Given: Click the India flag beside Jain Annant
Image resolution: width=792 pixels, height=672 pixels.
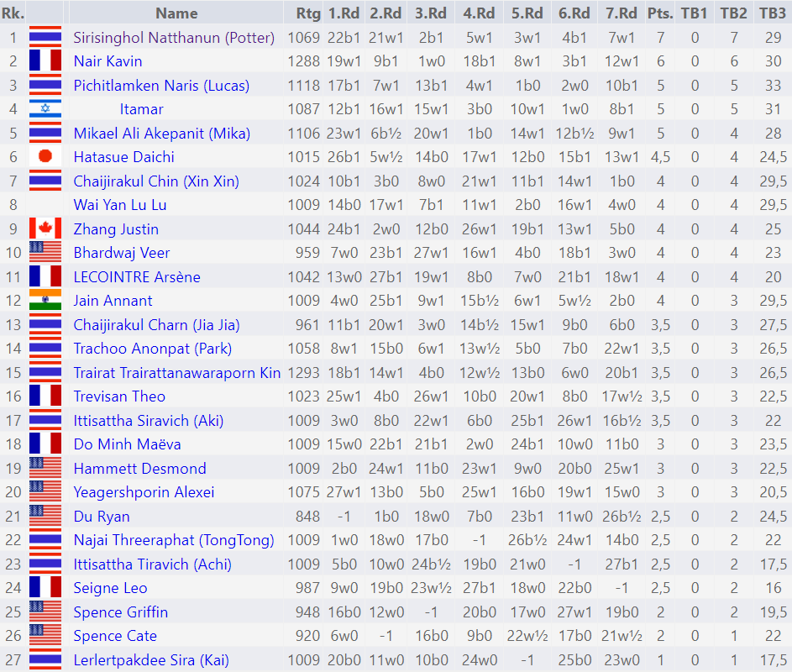Looking at the screenshot, I should pos(45,301).
